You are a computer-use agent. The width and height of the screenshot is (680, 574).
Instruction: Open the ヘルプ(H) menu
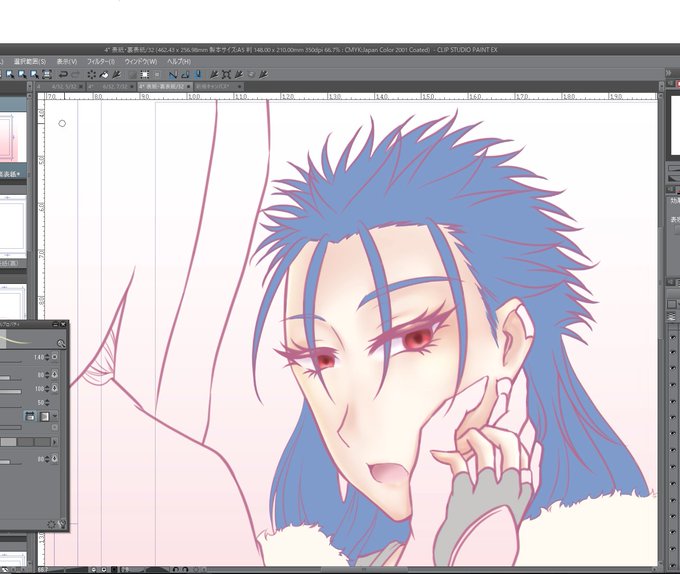pos(179,62)
